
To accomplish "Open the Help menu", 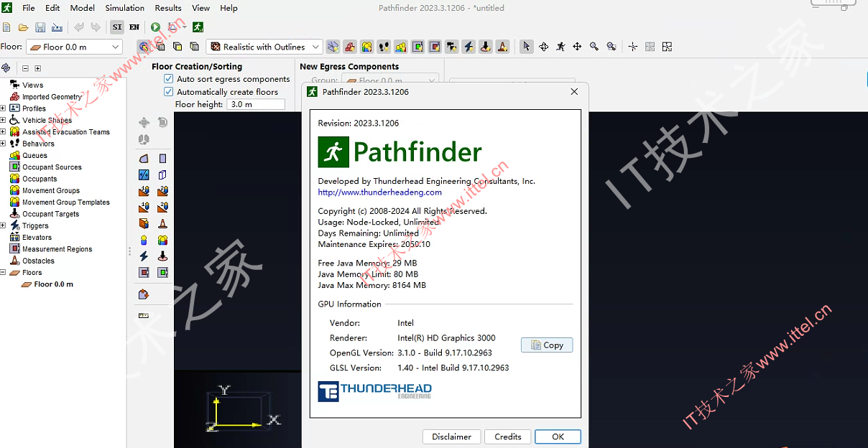I will (228, 8).
